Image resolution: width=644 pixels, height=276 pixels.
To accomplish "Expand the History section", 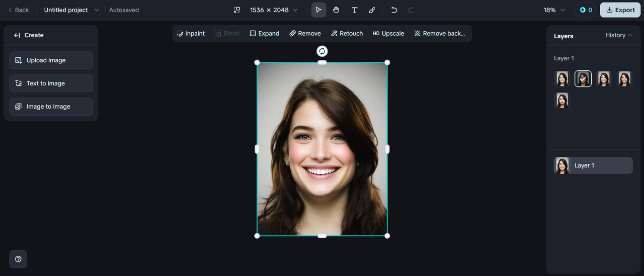I will click(619, 35).
